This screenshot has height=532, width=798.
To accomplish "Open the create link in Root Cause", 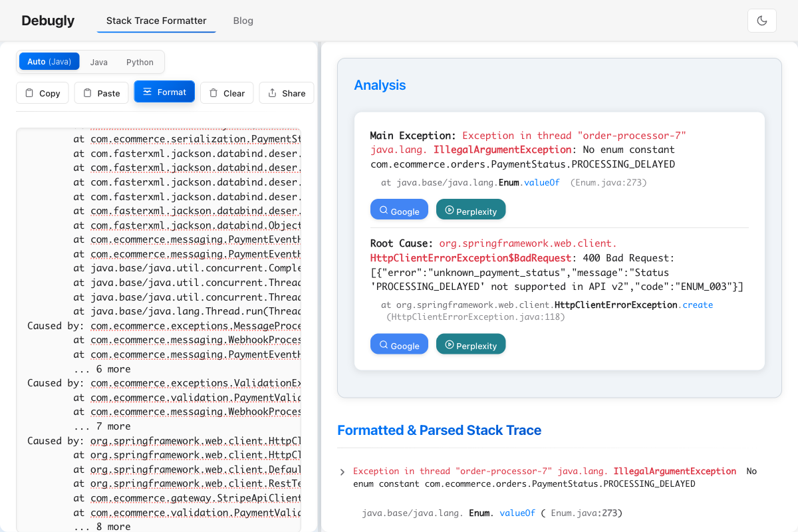I will pos(698,305).
